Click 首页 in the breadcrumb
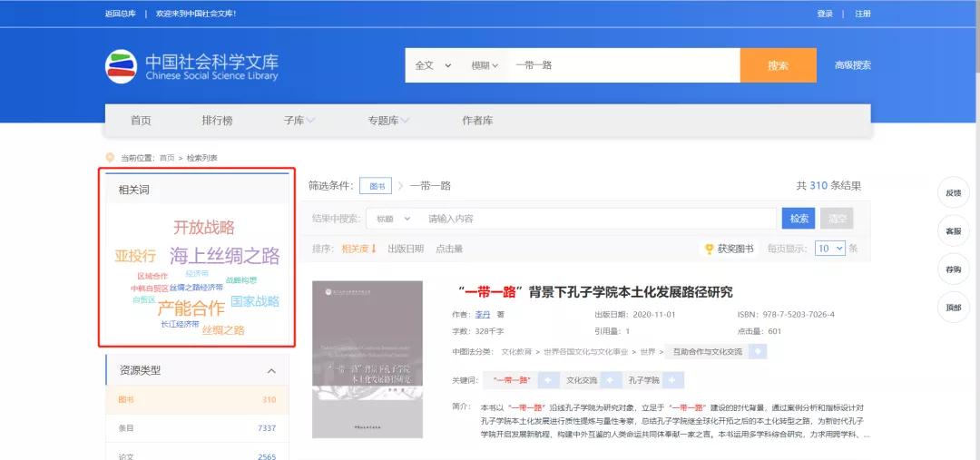The width and height of the screenshot is (980, 460). (x=167, y=158)
